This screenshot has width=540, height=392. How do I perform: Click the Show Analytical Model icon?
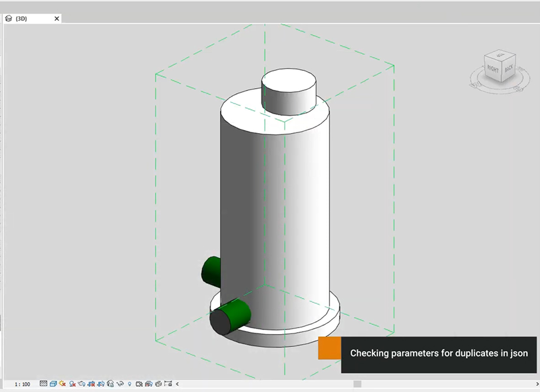point(148,384)
